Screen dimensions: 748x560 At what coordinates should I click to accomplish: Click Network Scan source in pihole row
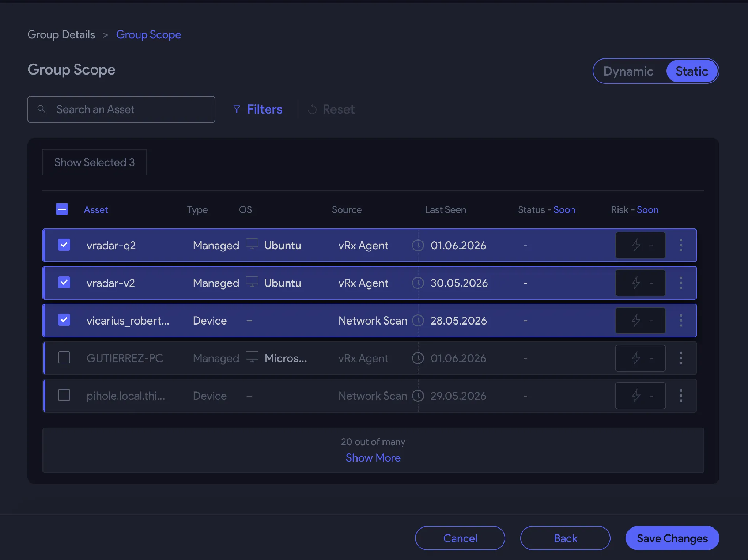click(373, 396)
